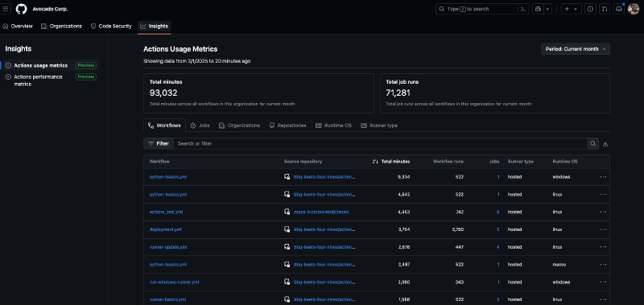This screenshot has width=644, height=305.
Task: Click the Runner type column header
Action: click(x=520, y=161)
